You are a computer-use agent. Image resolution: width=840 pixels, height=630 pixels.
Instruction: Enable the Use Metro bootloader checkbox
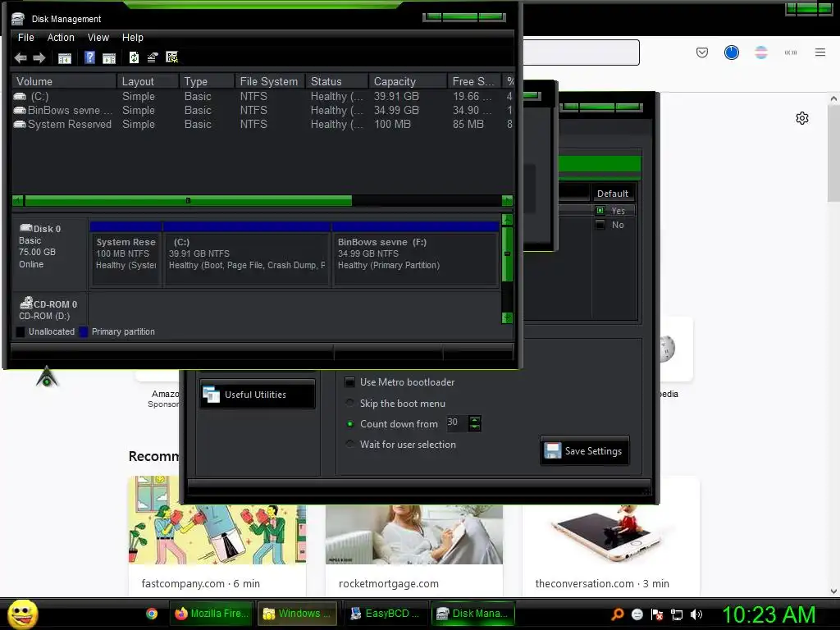click(349, 382)
